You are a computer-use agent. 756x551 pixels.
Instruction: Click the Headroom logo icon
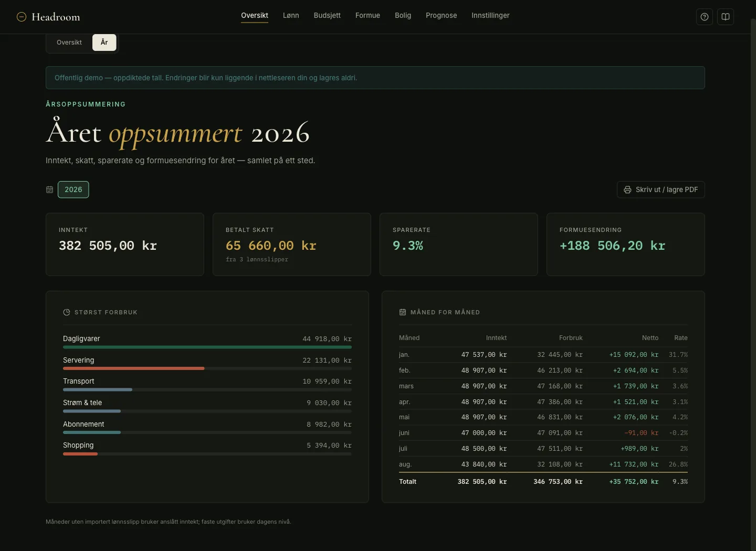pos(22,17)
